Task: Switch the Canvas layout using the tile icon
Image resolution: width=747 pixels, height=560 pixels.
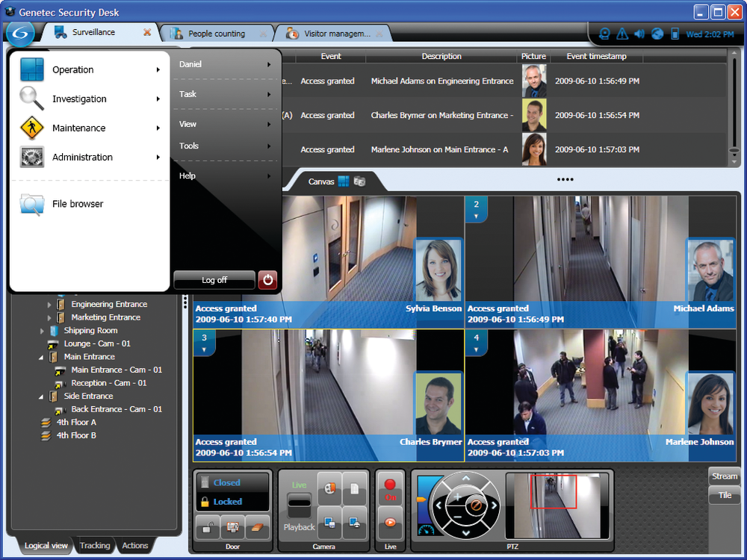Action: coord(344,181)
